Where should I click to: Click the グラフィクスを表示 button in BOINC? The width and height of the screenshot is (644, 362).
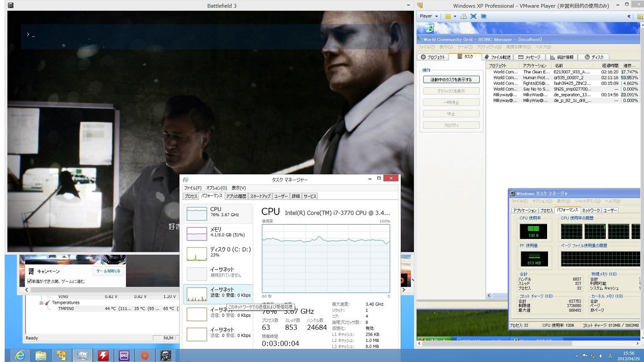point(451,91)
